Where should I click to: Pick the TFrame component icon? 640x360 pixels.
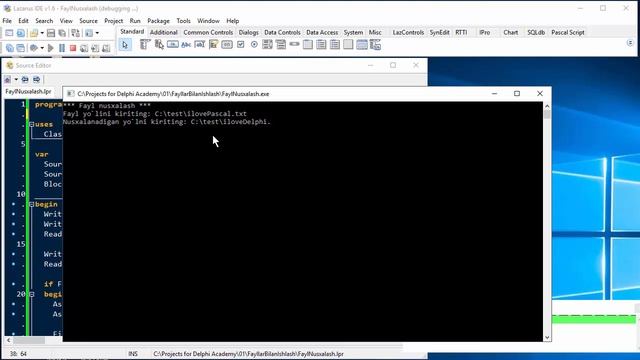(x=362, y=44)
